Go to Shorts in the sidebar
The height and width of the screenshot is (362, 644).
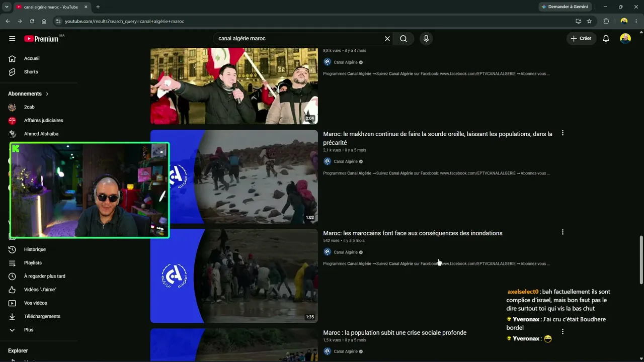[31, 72]
